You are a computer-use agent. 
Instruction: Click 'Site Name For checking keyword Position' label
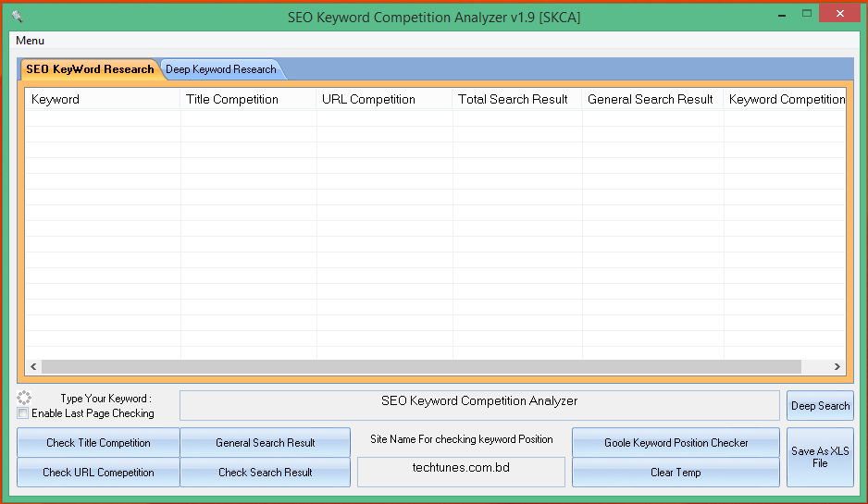(461, 439)
